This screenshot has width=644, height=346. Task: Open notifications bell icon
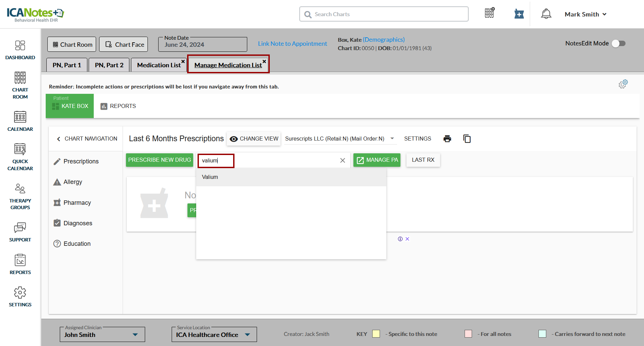[546, 14]
